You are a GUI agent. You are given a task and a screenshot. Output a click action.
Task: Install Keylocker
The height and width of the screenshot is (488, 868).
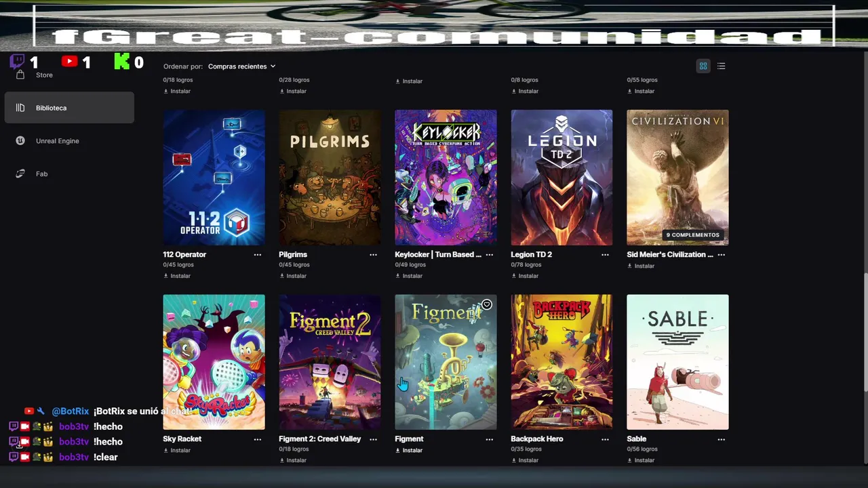409,276
